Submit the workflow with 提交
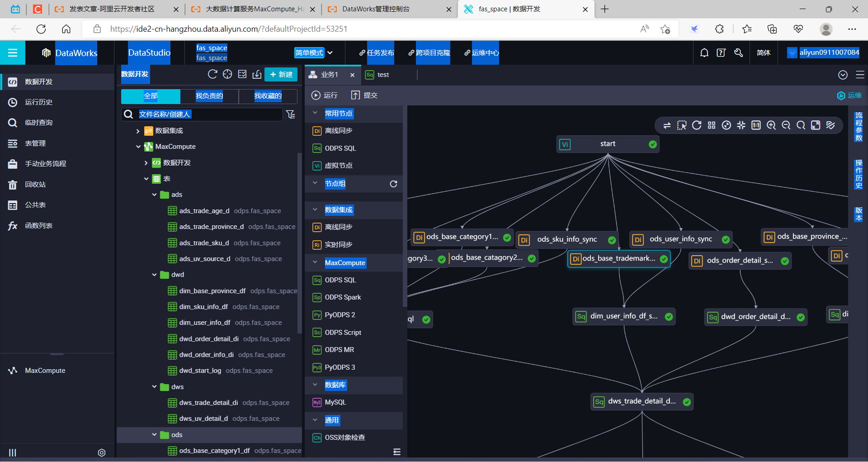 (364, 95)
